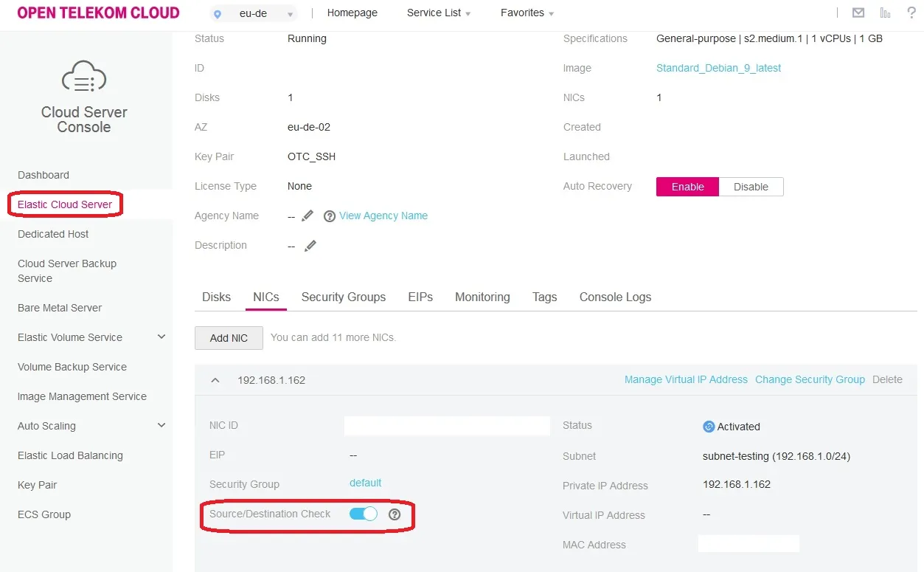This screenshot has width=924, height=572.
Task: Enable Auto Recovery
Action: pos(687,187)
